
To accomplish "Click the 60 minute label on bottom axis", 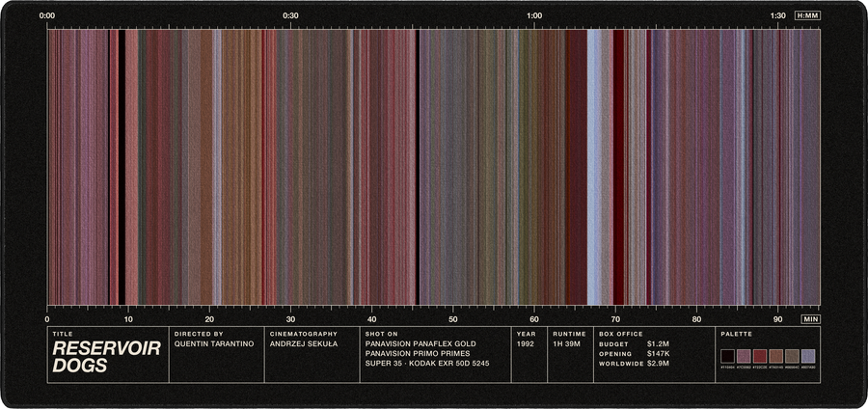I will [x=534, y=319].
